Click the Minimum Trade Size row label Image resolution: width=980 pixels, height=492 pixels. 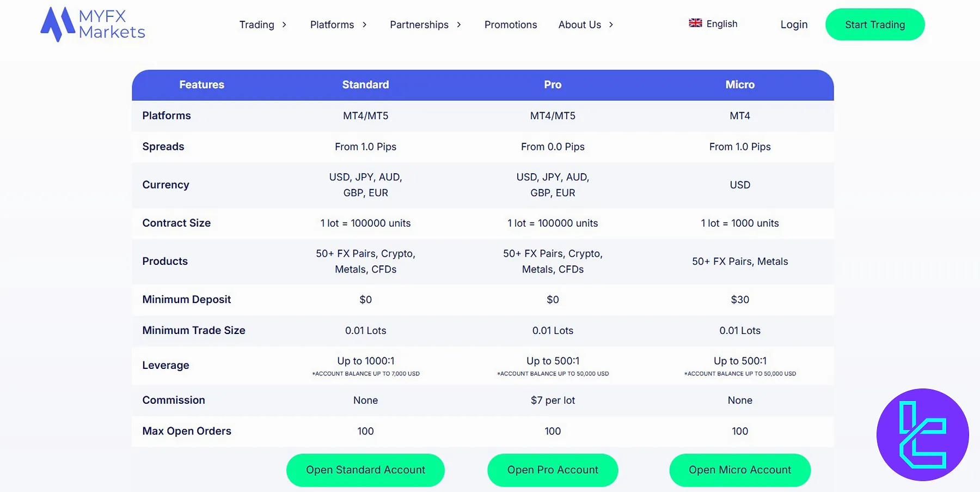[x=194, y=330]
